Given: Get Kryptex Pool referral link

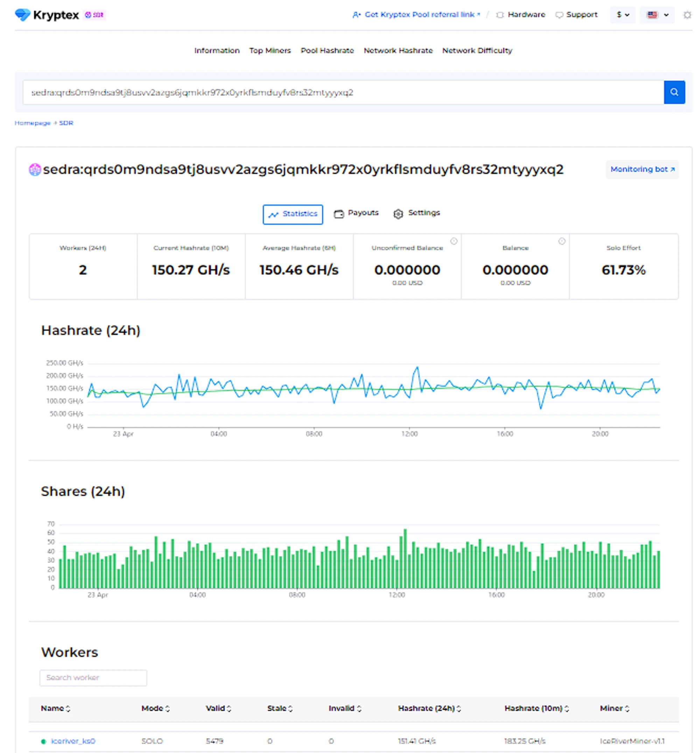Looking at the screenshot, I should (x=416, y=15).
